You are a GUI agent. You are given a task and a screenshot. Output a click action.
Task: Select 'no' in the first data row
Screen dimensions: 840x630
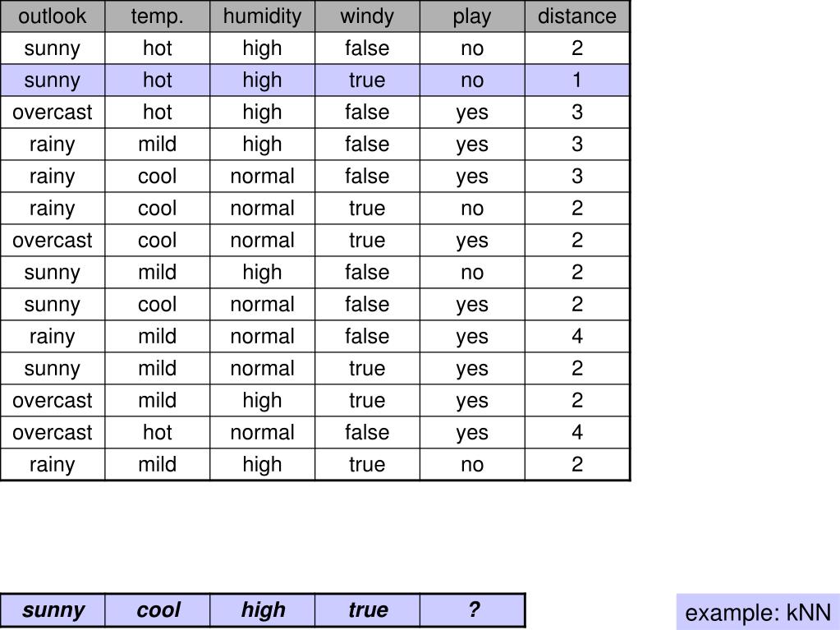pos(472,48)
